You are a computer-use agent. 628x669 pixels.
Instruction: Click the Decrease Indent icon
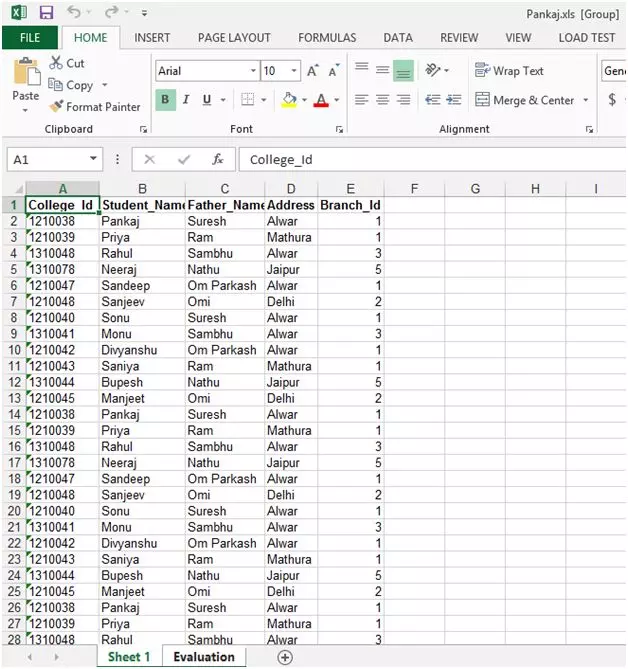coord(433,100)
